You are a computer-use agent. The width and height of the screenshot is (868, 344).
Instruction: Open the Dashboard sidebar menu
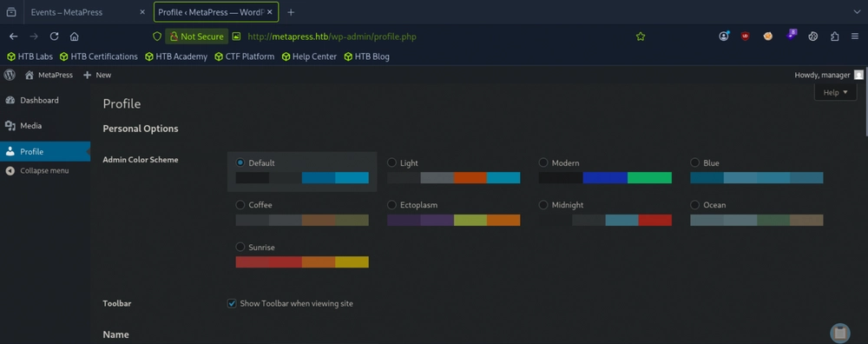45,100
